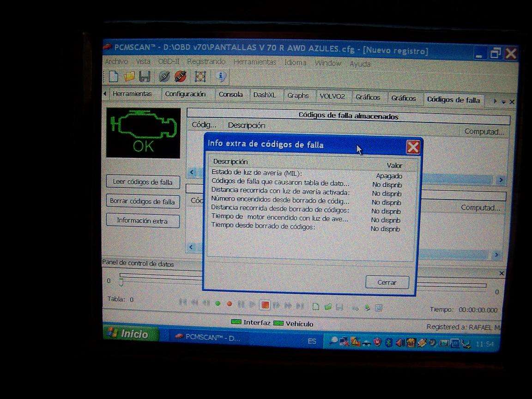Click the ES language indicator
Viewport: 532px width, 399px height.
(x=312, y=341)
